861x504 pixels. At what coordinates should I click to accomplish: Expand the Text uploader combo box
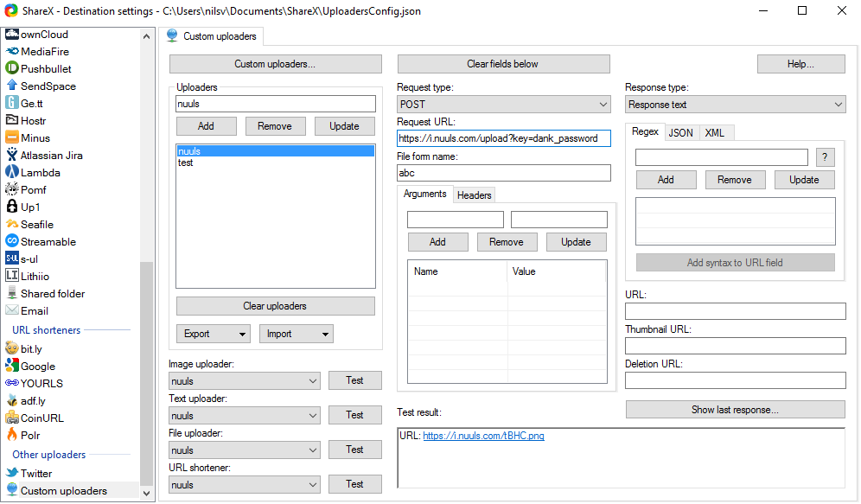tap(245, 416)
